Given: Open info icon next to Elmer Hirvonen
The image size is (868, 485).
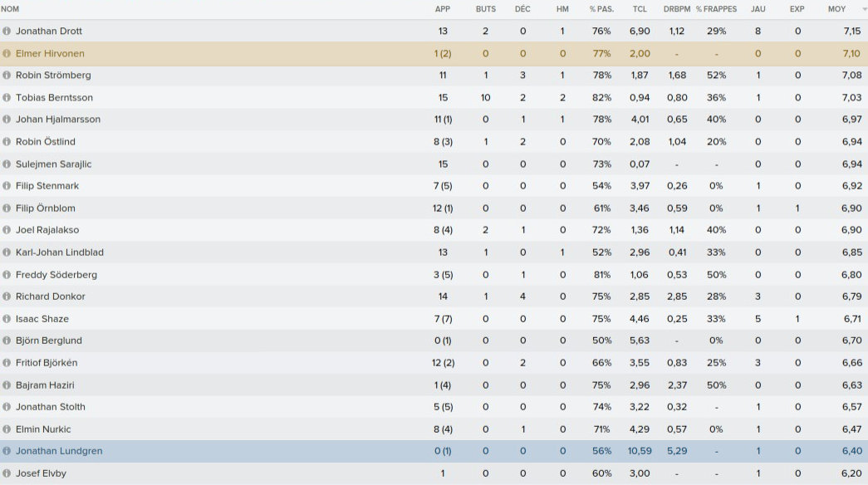Looking at the screenshot, I should click(x=7, y=53).
